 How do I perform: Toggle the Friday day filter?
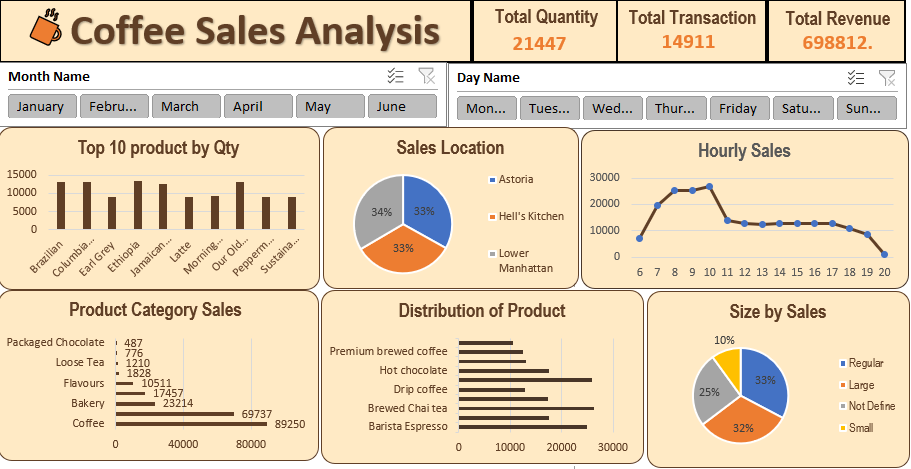739,109
